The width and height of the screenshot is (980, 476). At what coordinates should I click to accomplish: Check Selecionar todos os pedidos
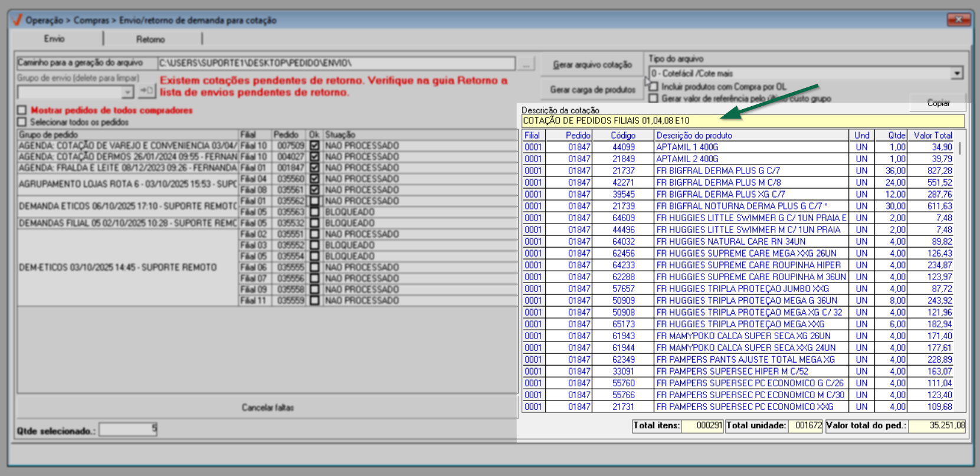tap(22, 122)
